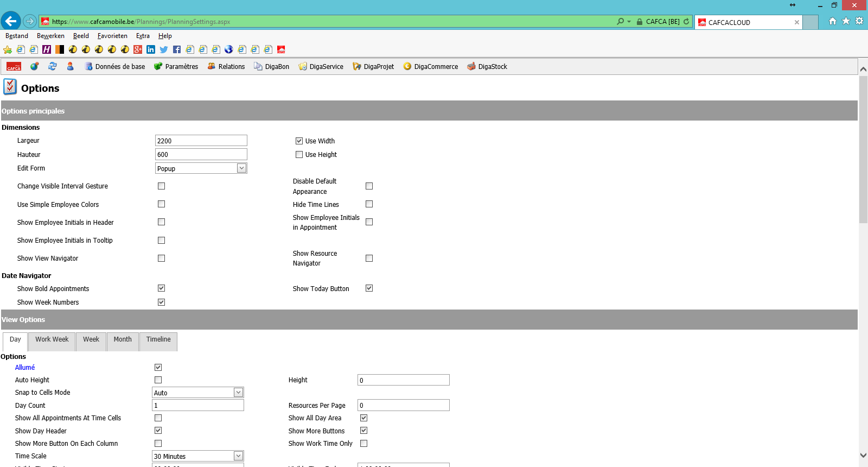This screenshot has height=467, width=868.
Task: Click the user profile icon in app toolbar
Action: click(70, 66)
